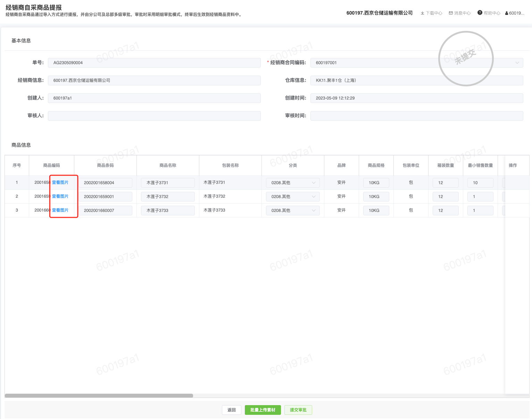
Task: View image for row 3 via 查看图片
Action: [60, 210]
